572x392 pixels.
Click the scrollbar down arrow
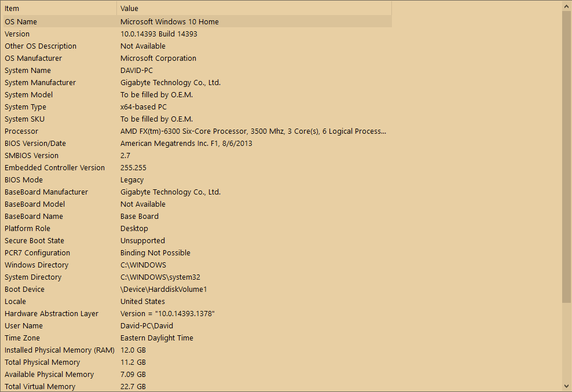click(x=567, y=386)
